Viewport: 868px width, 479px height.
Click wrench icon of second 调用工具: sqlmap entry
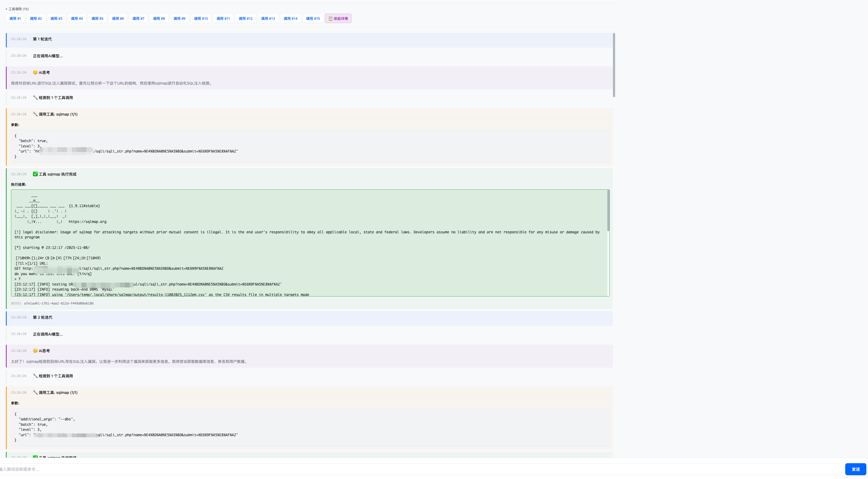click(35, 393)
